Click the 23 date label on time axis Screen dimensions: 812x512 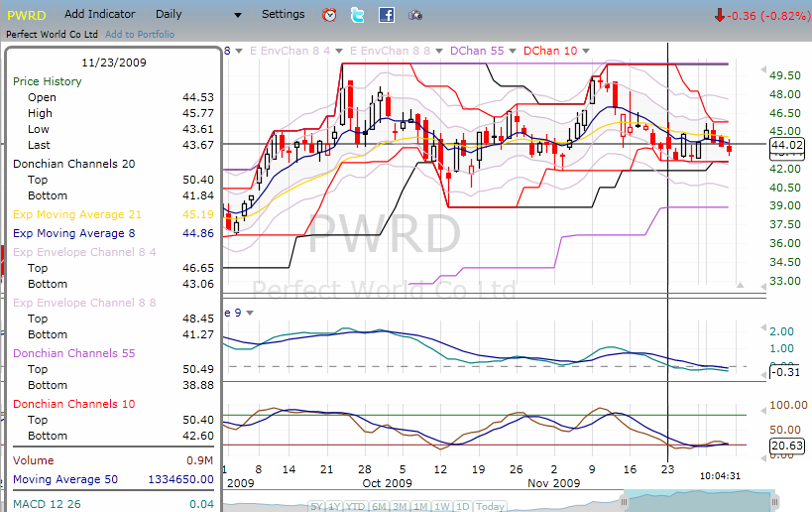click(667, 469)
